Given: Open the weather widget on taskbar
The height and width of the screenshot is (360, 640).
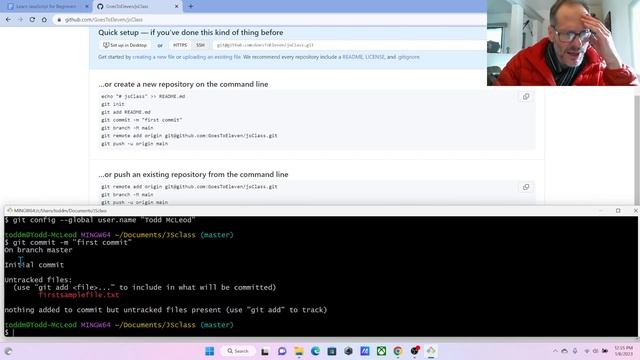Looking at the screenshot, I should pyautogui.click(x=8, y=351).
